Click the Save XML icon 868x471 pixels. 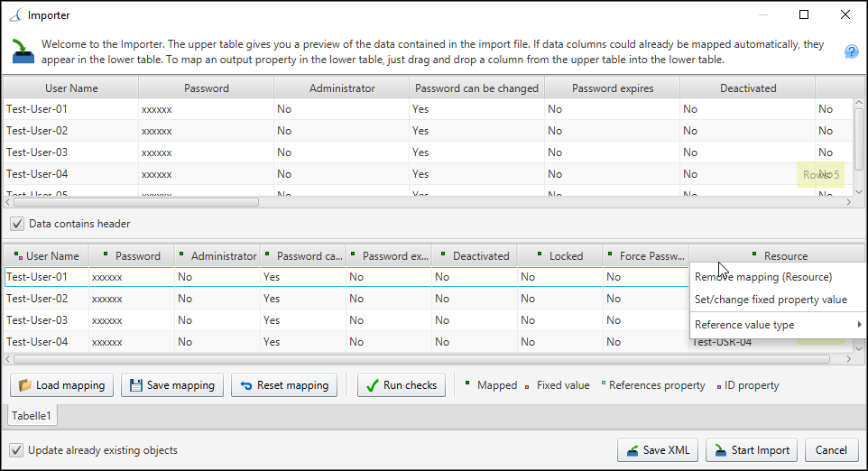(633, 450)
